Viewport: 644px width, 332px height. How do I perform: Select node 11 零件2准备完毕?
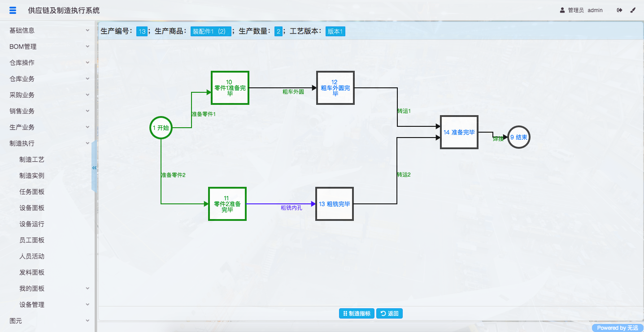pos(227,204)
